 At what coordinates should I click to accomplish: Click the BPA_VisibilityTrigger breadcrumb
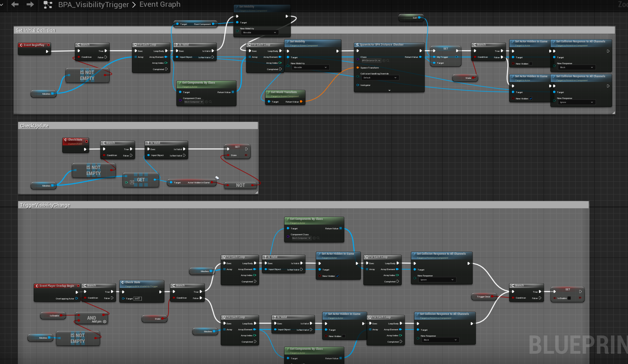[x=94, y=5]
